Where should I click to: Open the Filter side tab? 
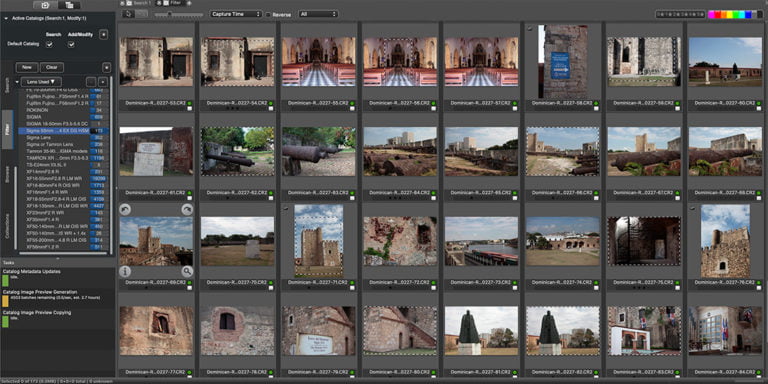tap(7, 129)
